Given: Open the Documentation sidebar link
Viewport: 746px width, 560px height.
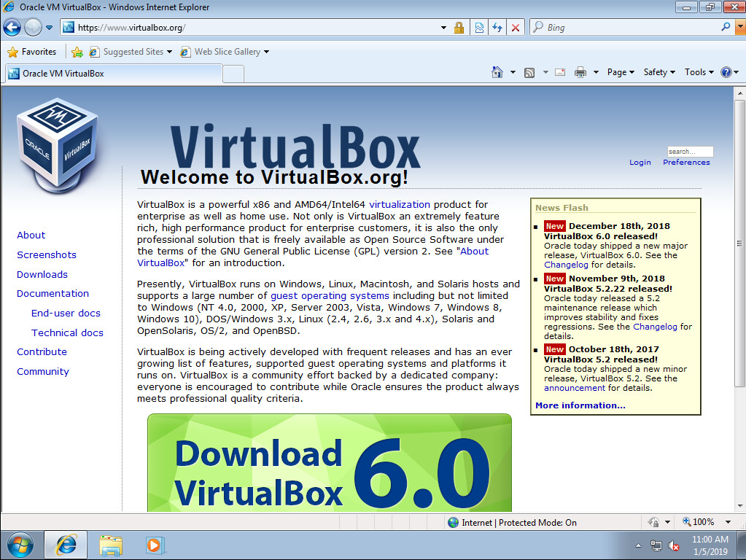Looking at the screenshot, I should point(53,294).
